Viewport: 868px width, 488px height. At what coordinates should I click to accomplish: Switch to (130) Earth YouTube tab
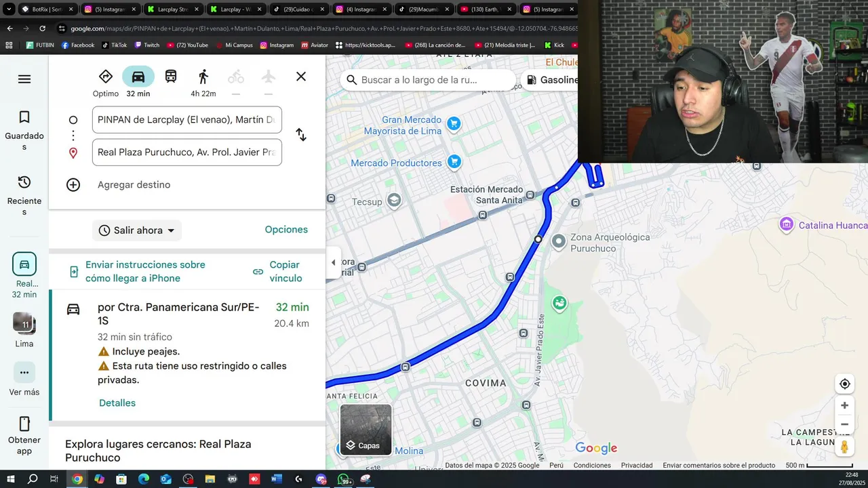pos(484,9)
